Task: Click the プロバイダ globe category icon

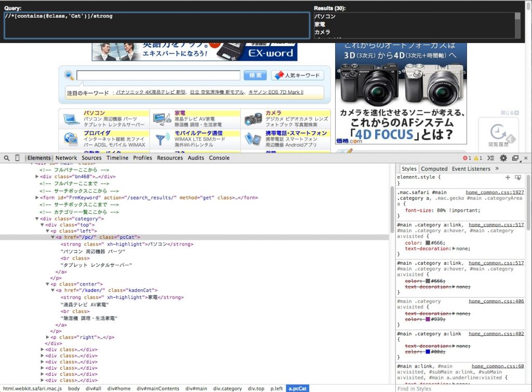Action: coord(71,139)
